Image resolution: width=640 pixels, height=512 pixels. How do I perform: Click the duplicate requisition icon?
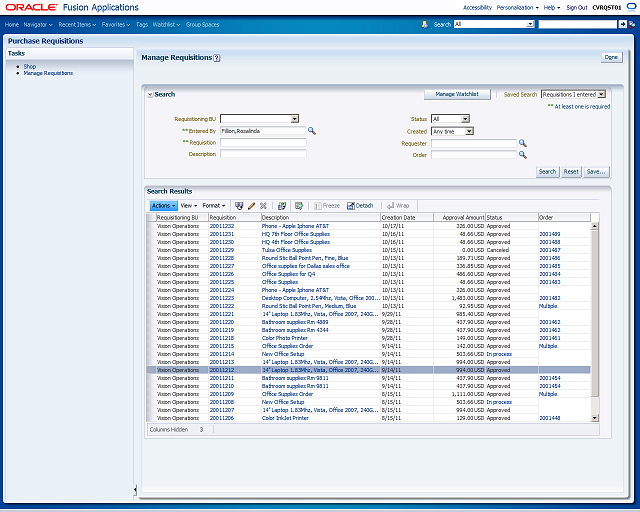(282, 206)
